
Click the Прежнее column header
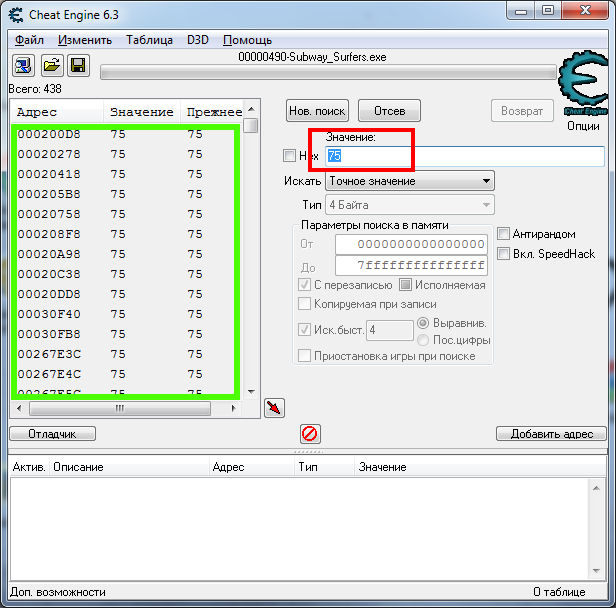pyautogui.click(x=213, y=112)
